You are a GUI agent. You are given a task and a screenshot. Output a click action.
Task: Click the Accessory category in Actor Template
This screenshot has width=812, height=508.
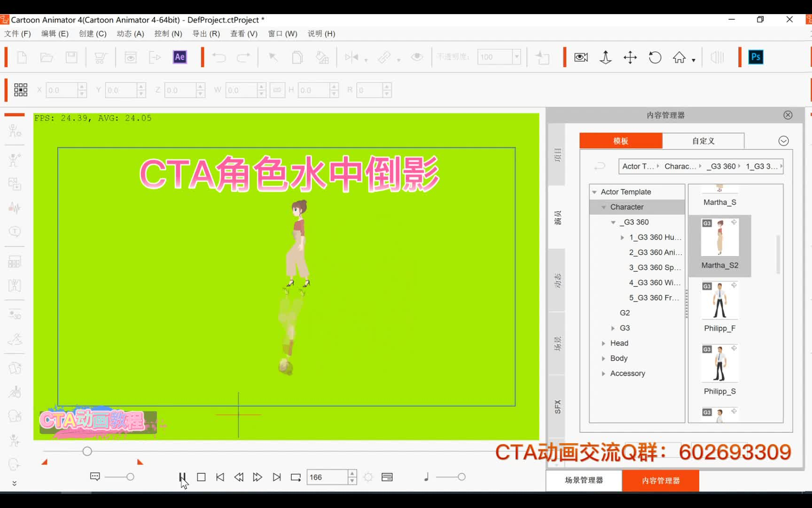point(627,373)
